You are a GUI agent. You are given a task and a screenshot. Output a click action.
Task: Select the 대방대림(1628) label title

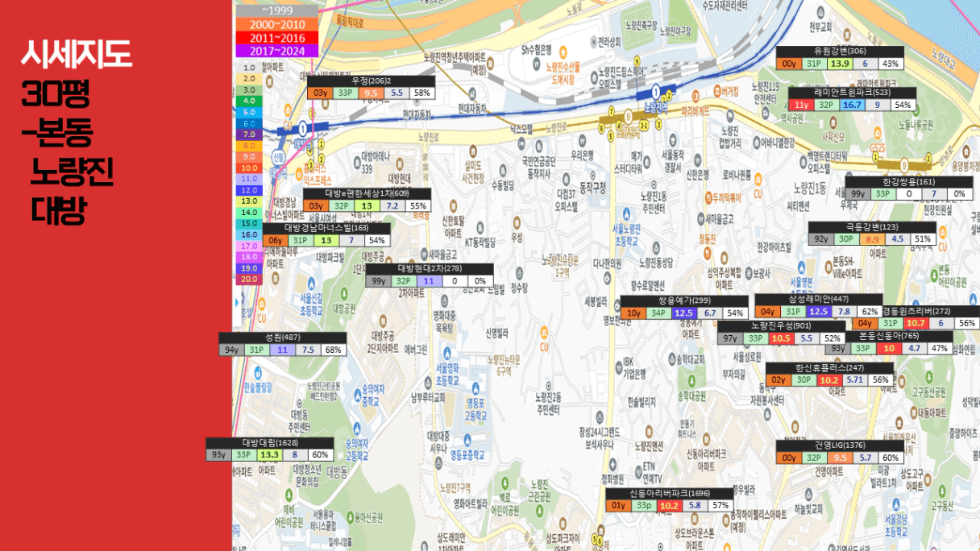[270, 442]
